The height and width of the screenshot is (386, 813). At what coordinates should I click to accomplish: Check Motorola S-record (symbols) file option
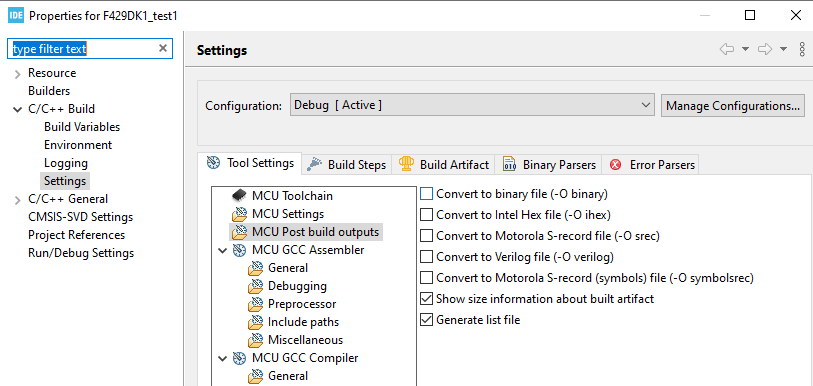426,278
